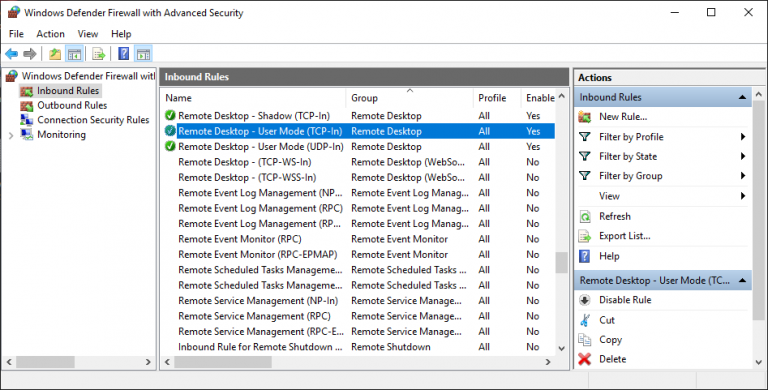Click the green check icon of Shadow (TCP-In) rule
Image resolution: width=768 pixels, height=390 pixels.
coord(170,116)
